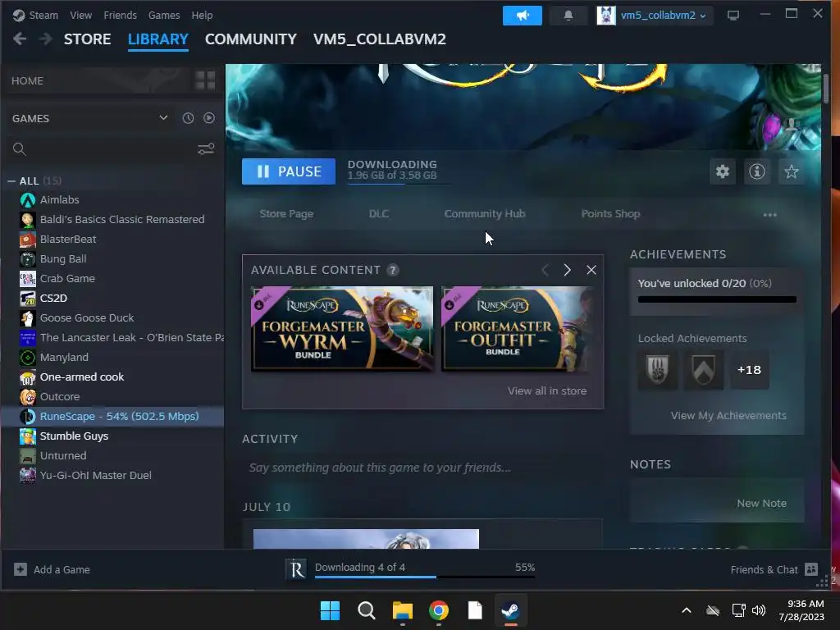Click the +18 more achievements tile
The width and height of the screenshot is (840, 630).
(x=749, y=370)
